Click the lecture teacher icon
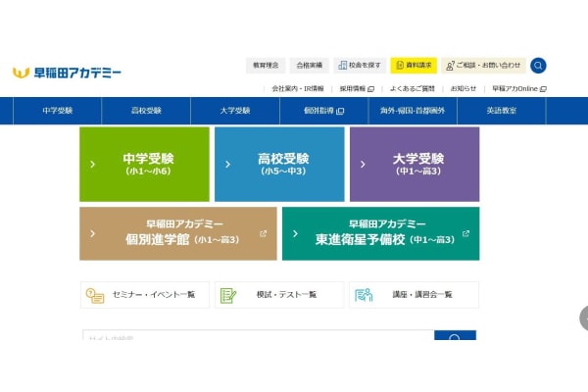 pos(364,295)
